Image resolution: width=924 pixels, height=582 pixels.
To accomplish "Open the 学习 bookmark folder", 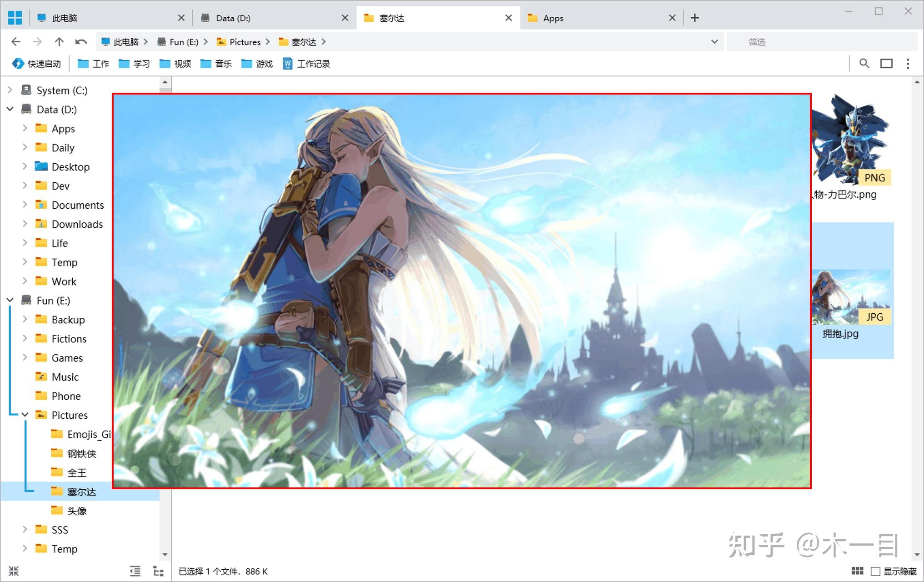I will (x=134, y=64).
